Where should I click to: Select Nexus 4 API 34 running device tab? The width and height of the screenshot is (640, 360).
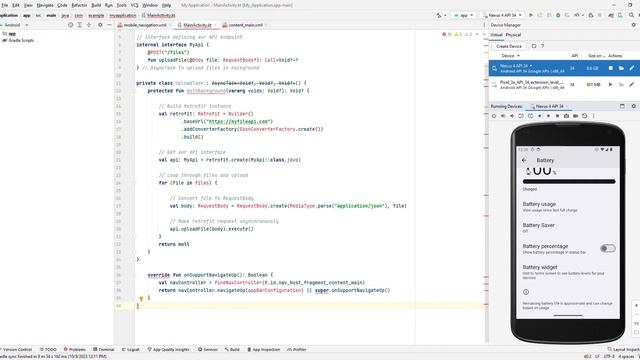click(549, 106)
